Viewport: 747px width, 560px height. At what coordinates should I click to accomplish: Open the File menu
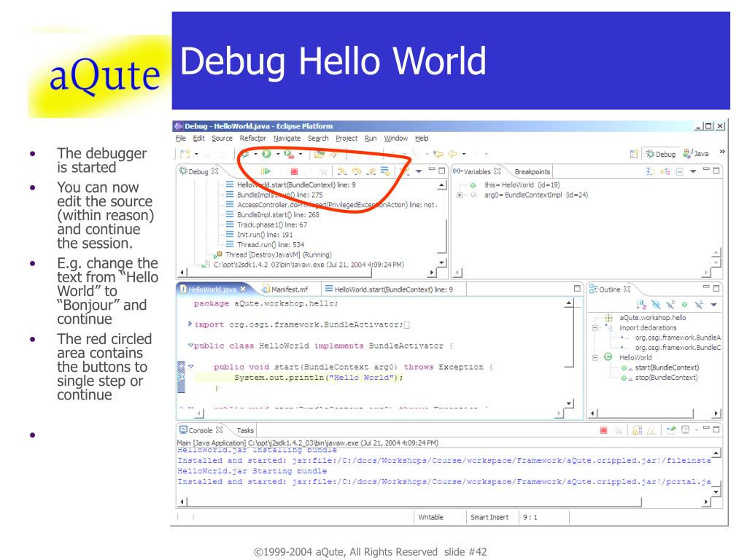(181, 139)
